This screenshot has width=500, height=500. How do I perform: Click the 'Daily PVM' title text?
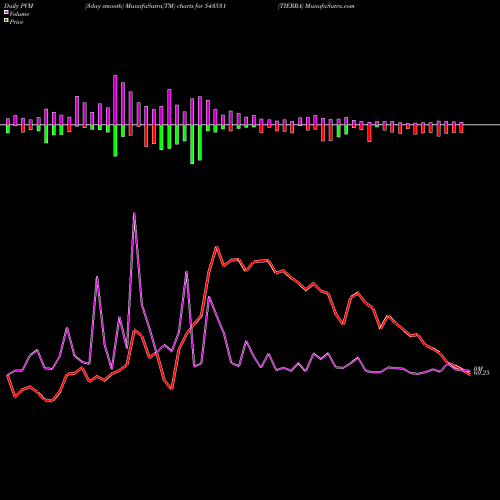click(19, 6)
